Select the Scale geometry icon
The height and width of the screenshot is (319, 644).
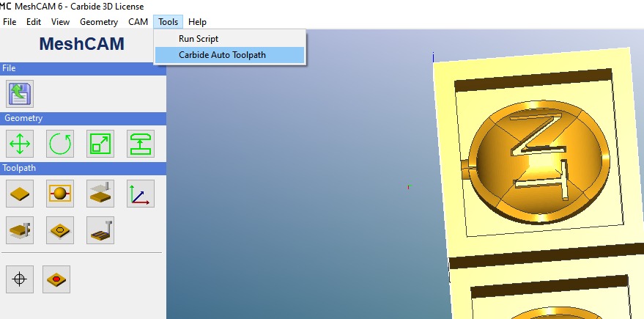(100, 144)
